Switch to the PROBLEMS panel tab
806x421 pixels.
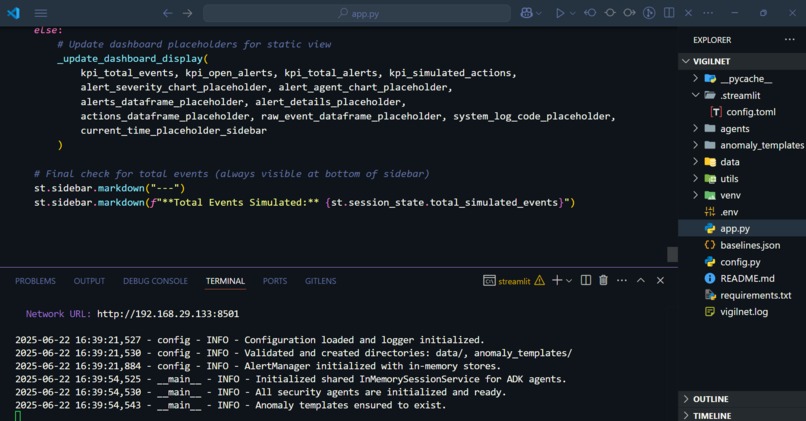click(x=35, y=281)
